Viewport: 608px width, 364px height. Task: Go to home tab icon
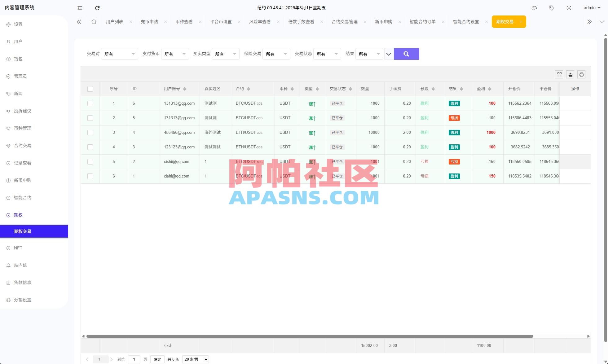coord(94,22)
